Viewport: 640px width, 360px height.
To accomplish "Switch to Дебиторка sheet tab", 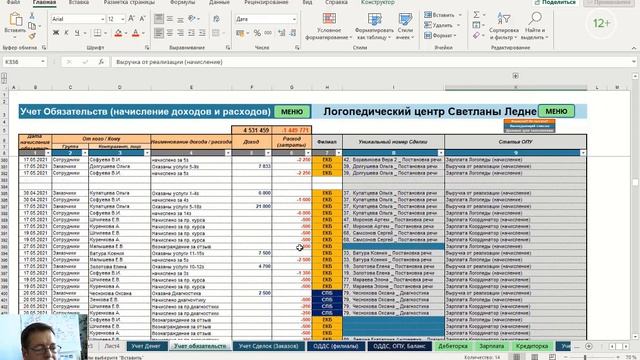I will click(453, 346).
